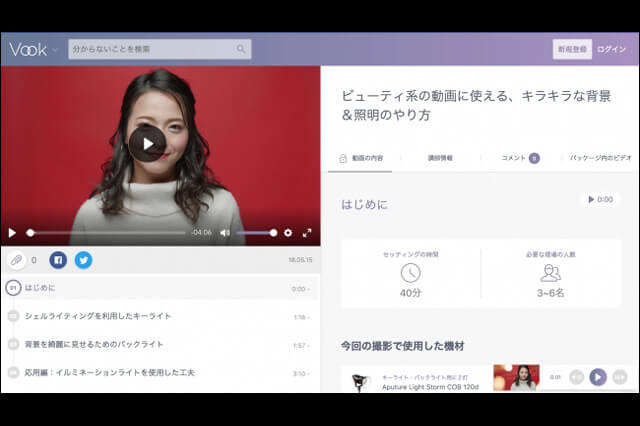
Task: Open Aputure Light Storm COB 120d link
Action: click(x=430, y=387)
